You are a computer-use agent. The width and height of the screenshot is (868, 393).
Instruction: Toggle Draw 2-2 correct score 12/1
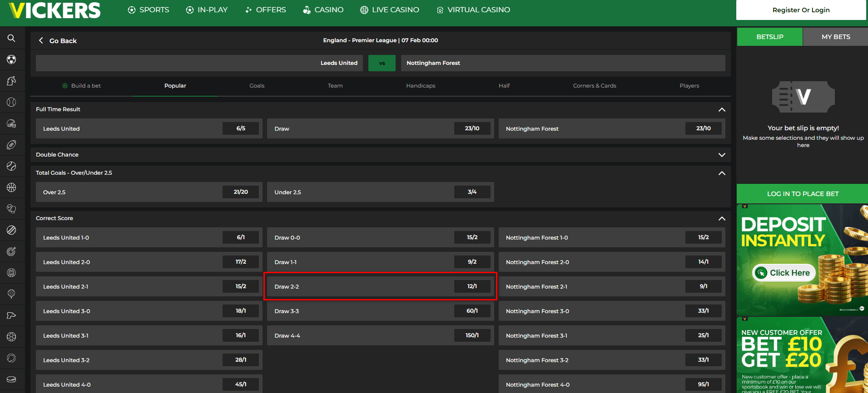(x=381, y=286)
